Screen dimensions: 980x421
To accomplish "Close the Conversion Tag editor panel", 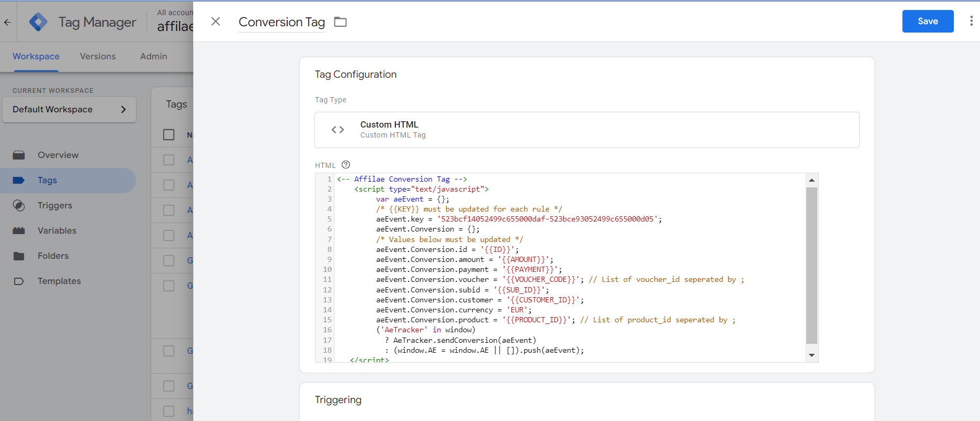I will [215, 22].
